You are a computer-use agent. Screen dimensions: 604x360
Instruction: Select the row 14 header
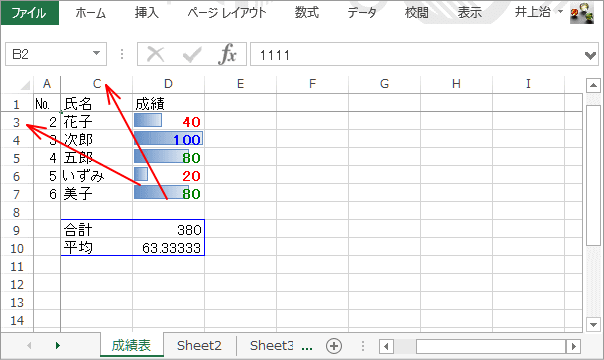(x=17, y=320)
